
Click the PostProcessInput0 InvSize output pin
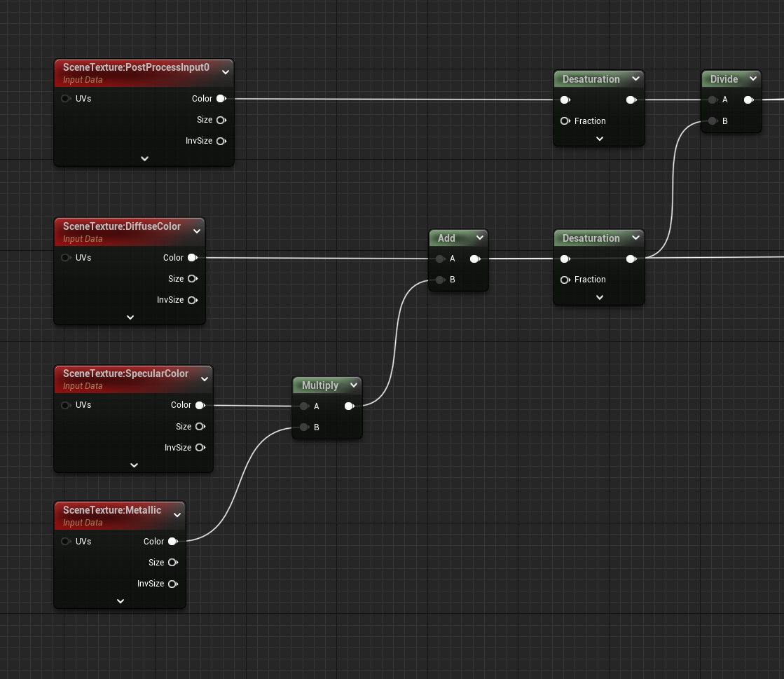221,141
